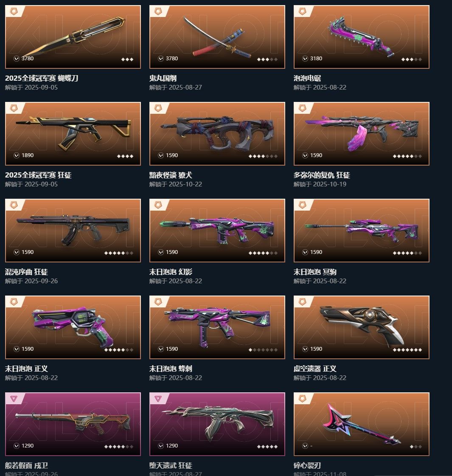This screenshot has width=452, height=476.
Task: Open the 黯夜怪谈 獠犬 skin card
Action: coord(217,134)
